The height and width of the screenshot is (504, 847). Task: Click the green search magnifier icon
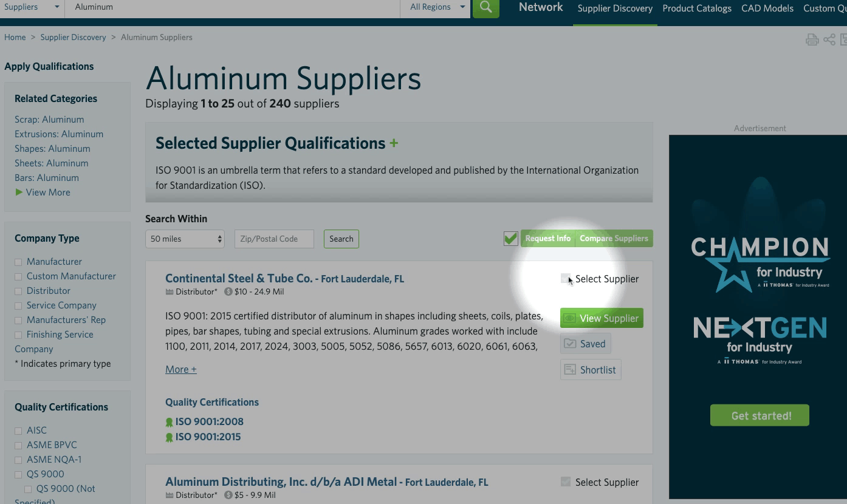[x=485, y=7]
